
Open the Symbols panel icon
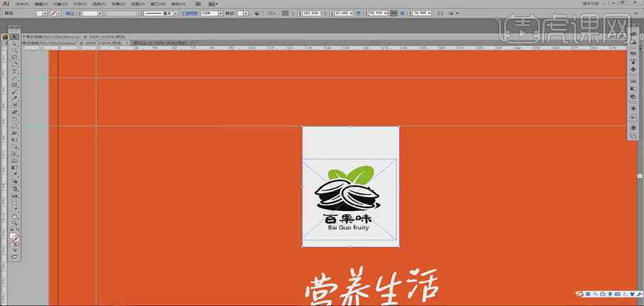tap(633, 69)
